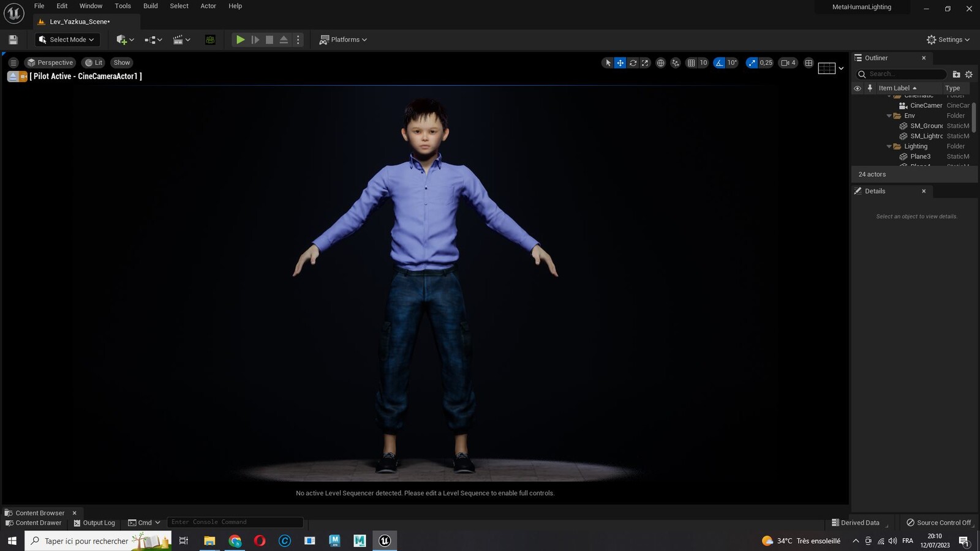Open the File menu
Image resolution: width=980 pixels, height=551 pixels.
coord(39,6)
